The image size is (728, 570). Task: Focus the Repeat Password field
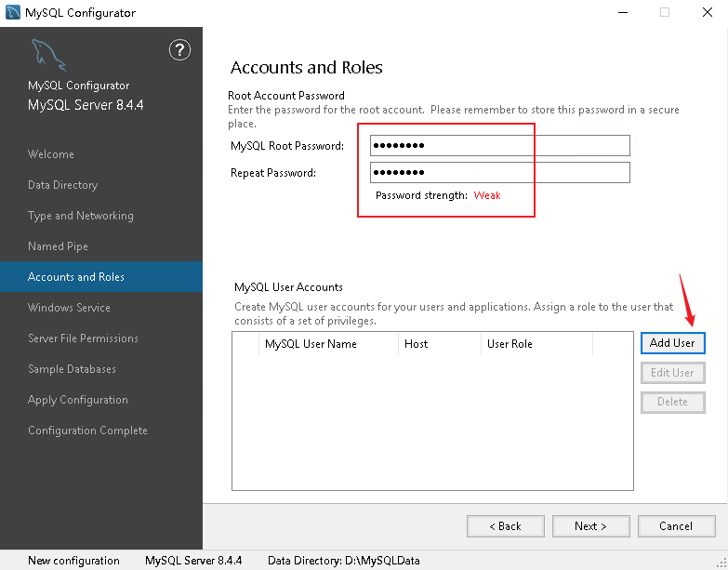(x=499, y=173)
